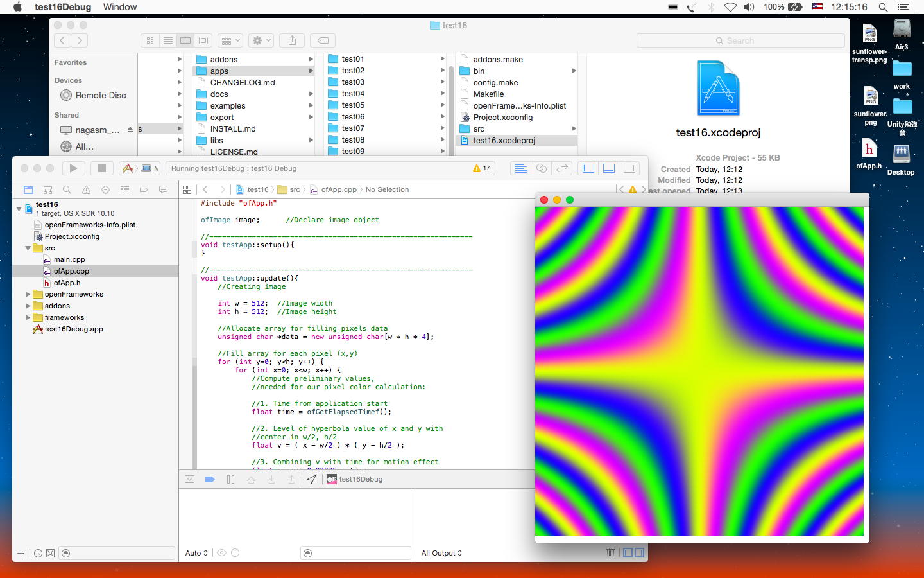Switch to the assistant editor
The width and height of the screenshot is (924, 578).
click(x=542, y=168)
